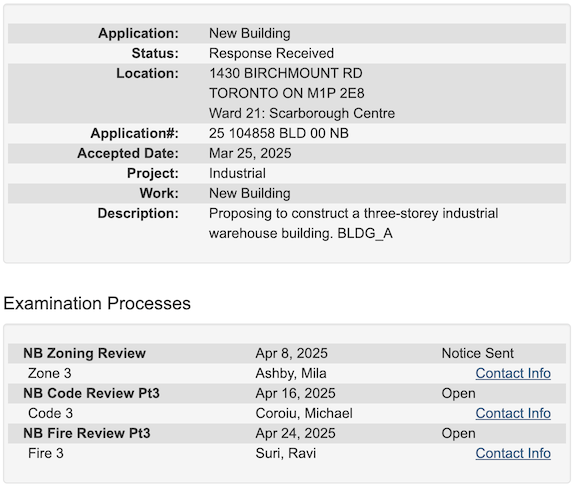Open Contact Info for Ashby, Mila
Screen dimensions: 574x488
[x=513, y=373]
